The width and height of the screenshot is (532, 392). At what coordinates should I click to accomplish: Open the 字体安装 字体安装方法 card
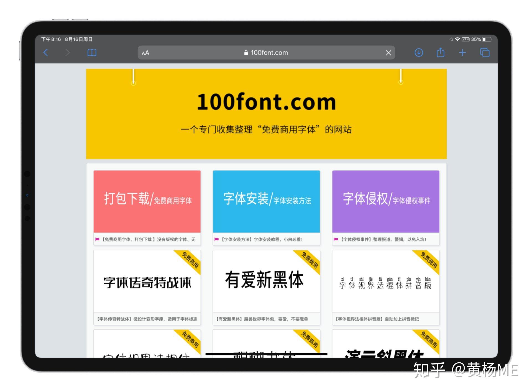[266, 201]
